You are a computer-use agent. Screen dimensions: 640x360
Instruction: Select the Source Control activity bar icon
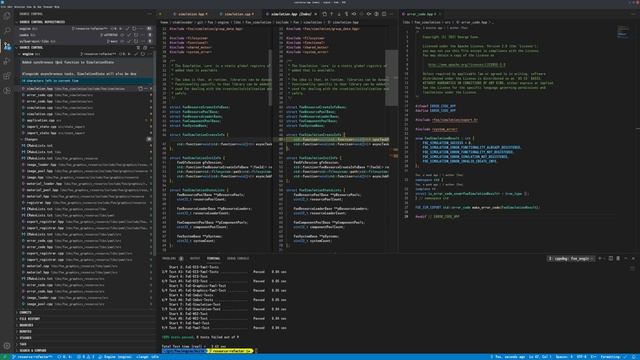[x=7, y=46]
